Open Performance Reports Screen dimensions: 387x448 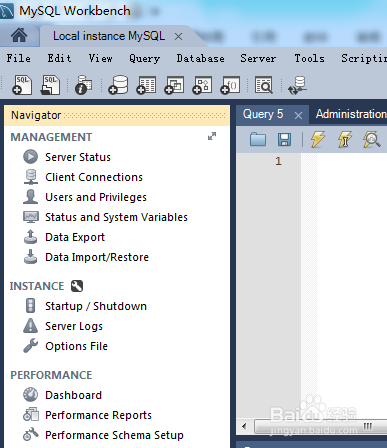pyautogui.click(x=98, y=415)
